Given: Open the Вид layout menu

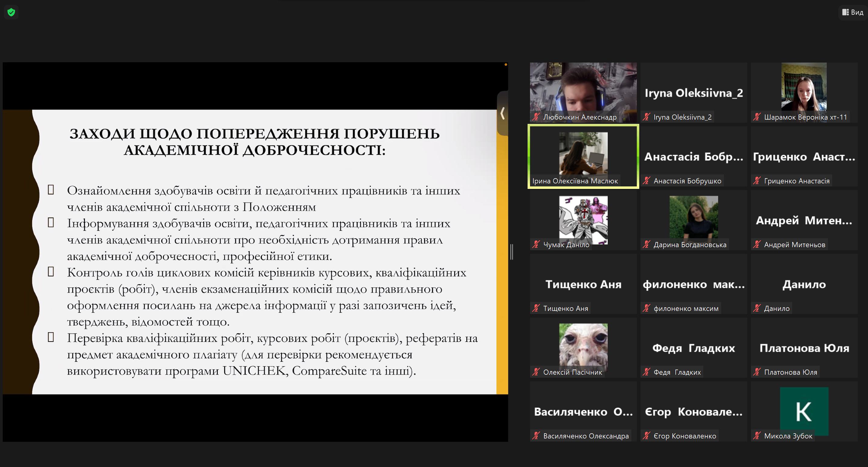Looking at the screenshot, I should click(x=853, y=12).
